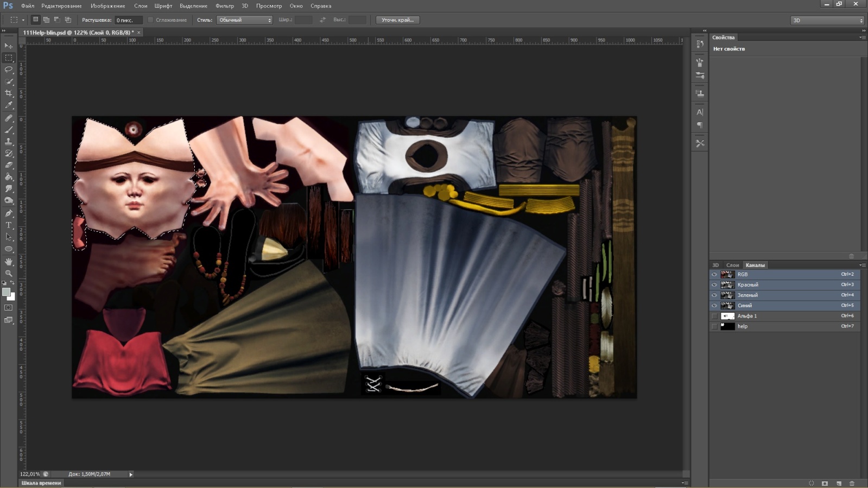Screen dimensions: 868x488
Task: Toggle the Сглаживание checkbox
Action: tap(151, 20)
